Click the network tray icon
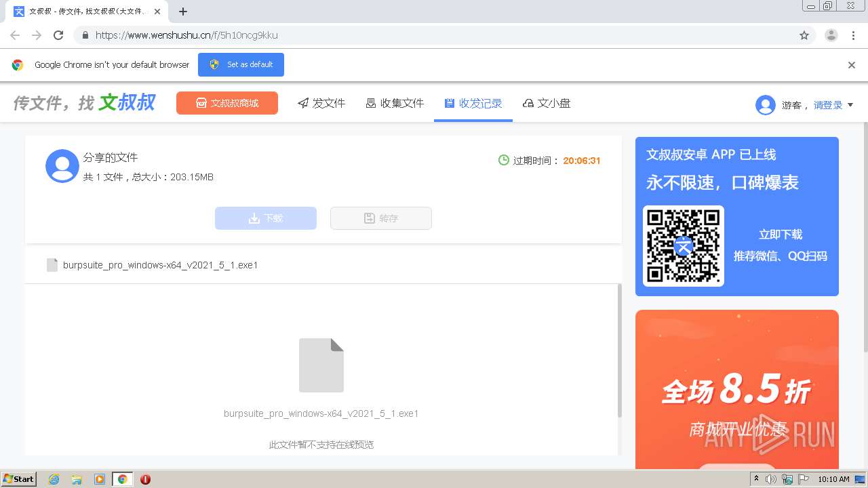 point(787,479)
